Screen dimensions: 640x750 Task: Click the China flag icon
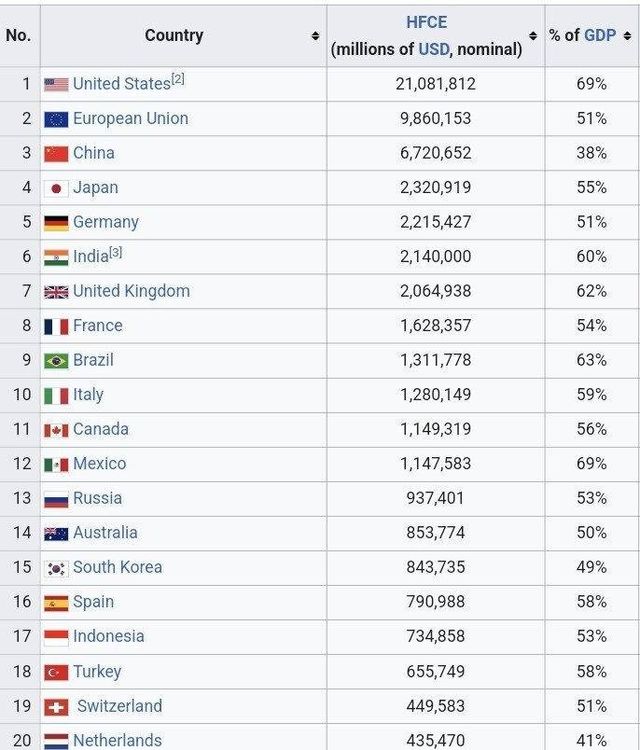click(56, 154)
